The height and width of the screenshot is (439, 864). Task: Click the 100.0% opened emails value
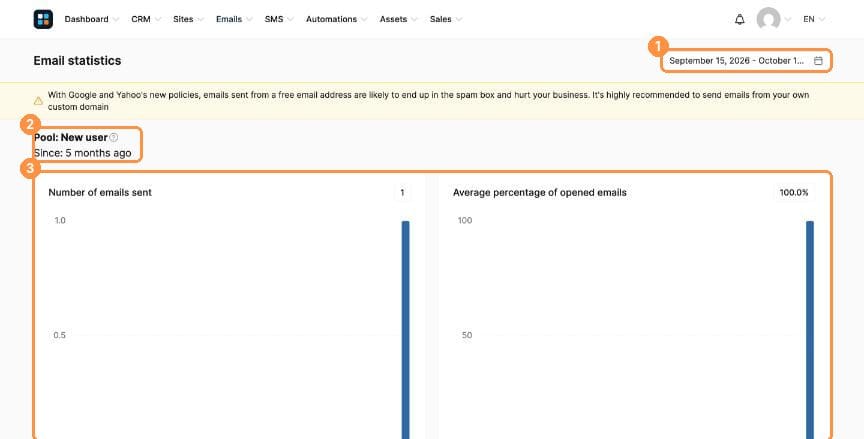coord(794,193)
